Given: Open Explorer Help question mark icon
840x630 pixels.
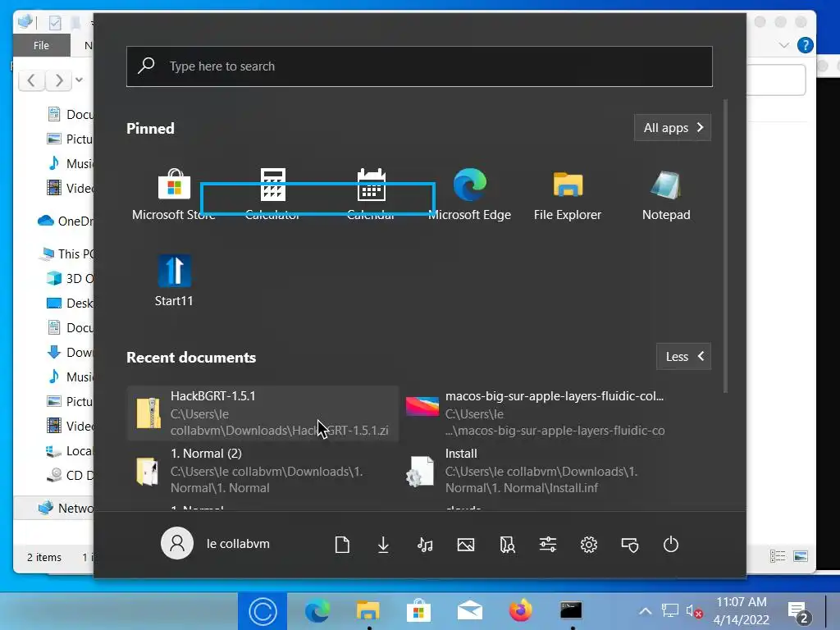Looking at the screenshot, I should [x=806, y=46].
